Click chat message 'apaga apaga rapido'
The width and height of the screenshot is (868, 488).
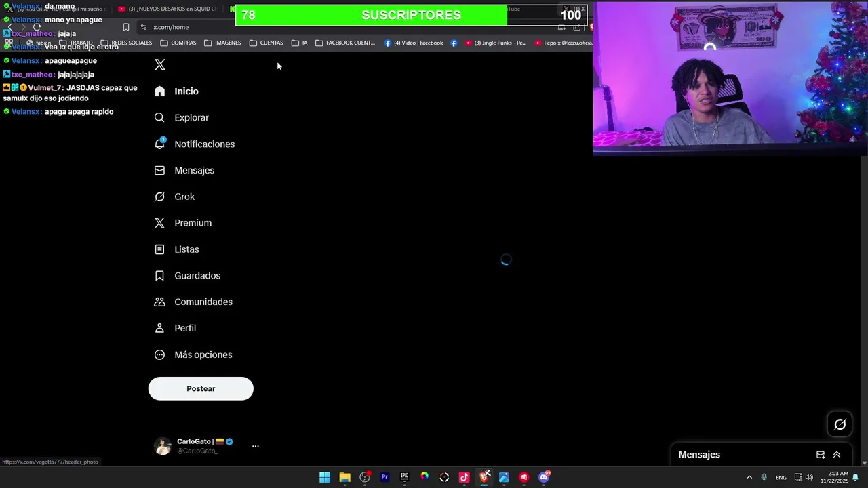click(79, 112)
